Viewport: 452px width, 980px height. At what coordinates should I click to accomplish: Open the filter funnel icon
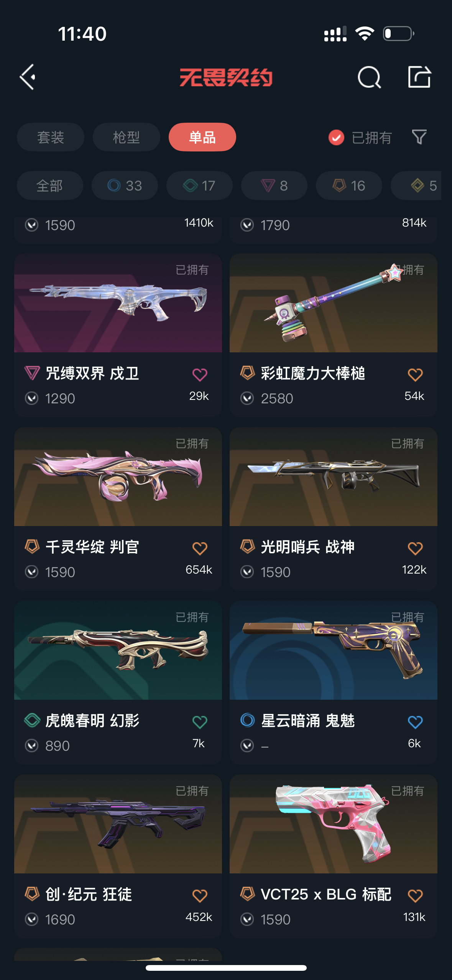click(x=419, y=137)
